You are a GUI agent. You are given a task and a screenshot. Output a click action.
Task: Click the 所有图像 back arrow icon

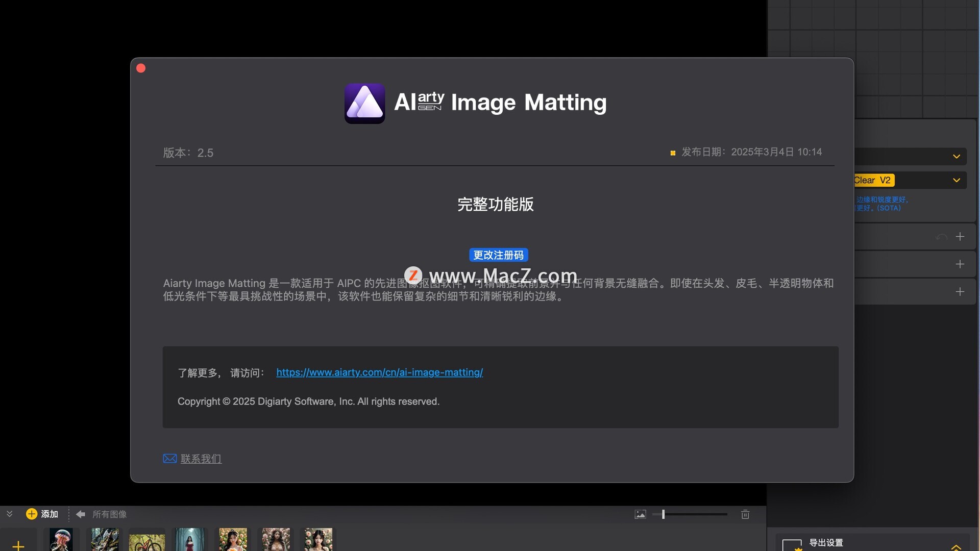pyautogui.click(x=81, y=514)
